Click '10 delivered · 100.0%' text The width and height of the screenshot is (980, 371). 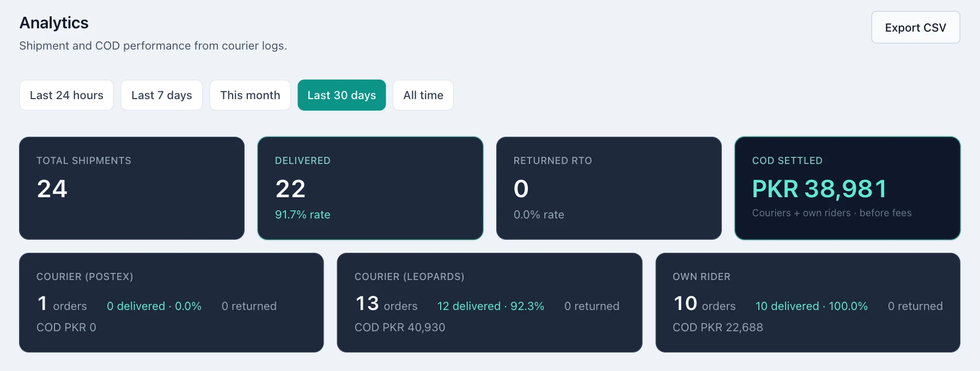812,306
